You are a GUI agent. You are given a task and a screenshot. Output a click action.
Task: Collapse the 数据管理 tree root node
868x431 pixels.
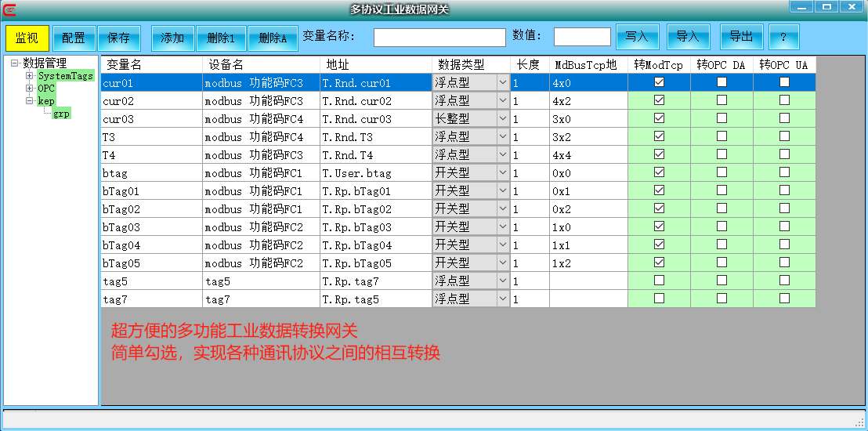[x=15, y=63]
